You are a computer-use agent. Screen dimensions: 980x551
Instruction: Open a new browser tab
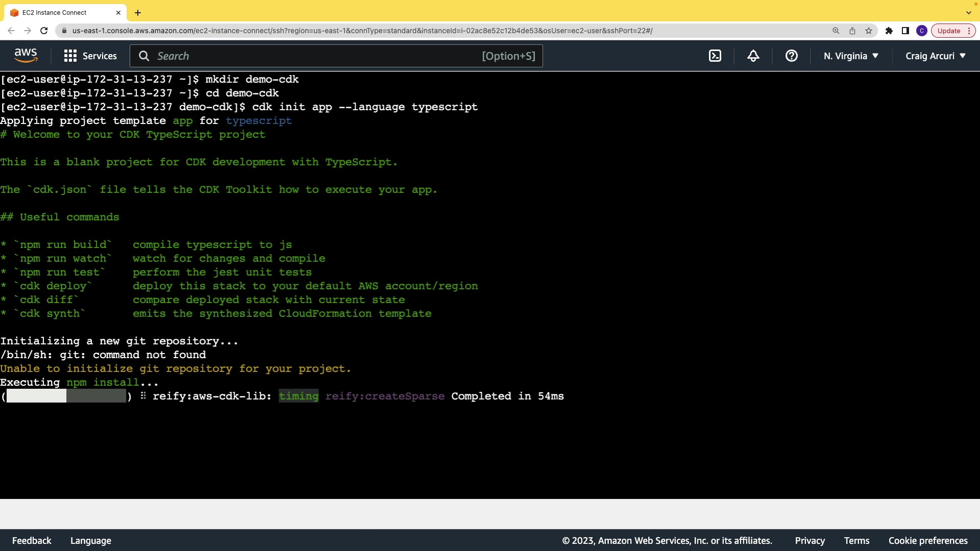pyautogui.click(x=138, y=13)
